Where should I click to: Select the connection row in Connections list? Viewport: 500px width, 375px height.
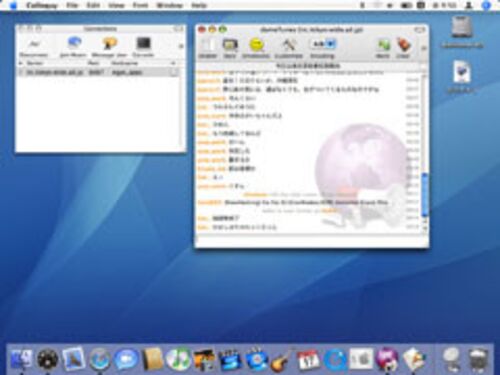[99, 72]
